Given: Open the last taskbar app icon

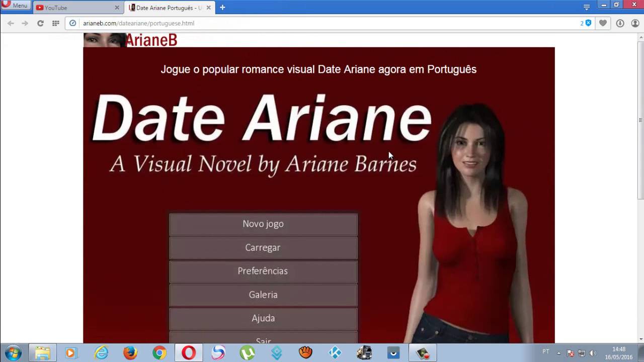Looking at the screenshot, I should 423,353.
